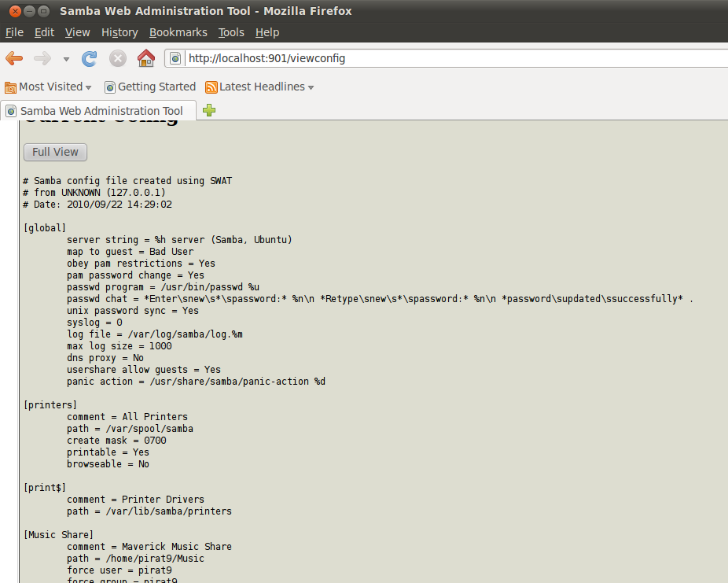Click the 'unix password sync = Yes' line

point(133,310)
